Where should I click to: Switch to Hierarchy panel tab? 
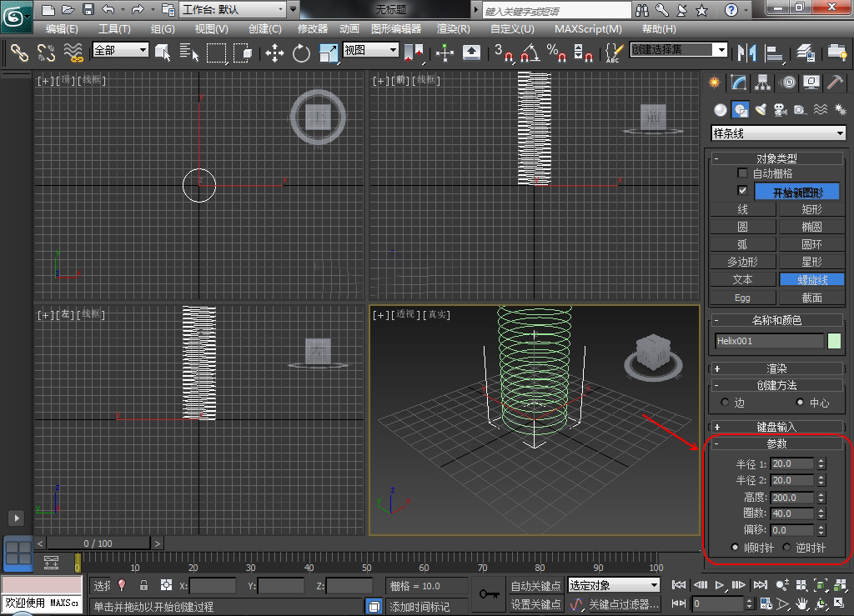(x=761, y=82)
